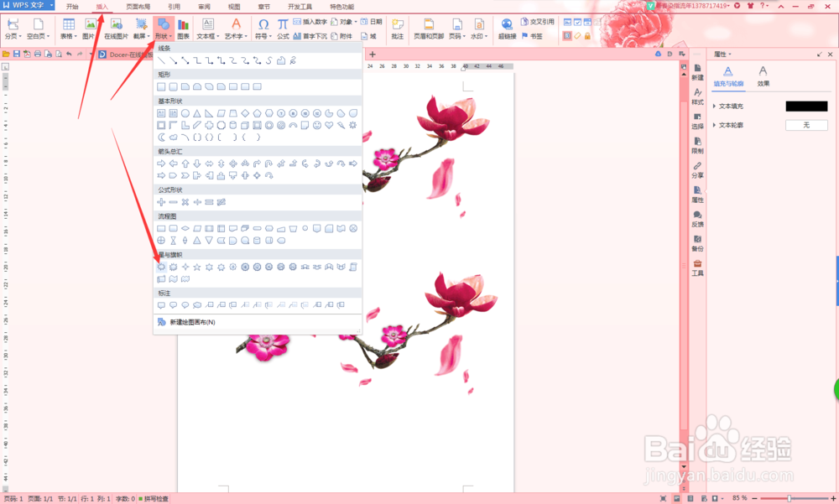Open the 页码 page number dropdown
The width and height of the screenshot is (839, 504).
point(456,32)
